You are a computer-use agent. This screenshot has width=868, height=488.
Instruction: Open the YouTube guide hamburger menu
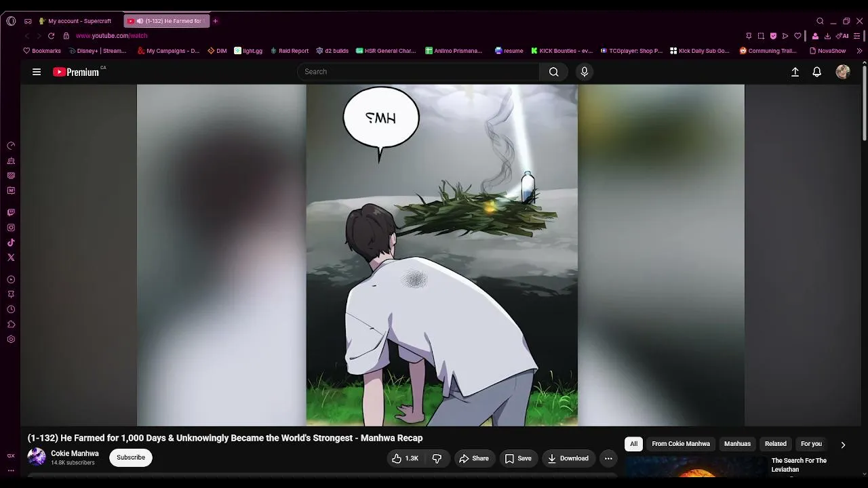(x=37, y=72)
